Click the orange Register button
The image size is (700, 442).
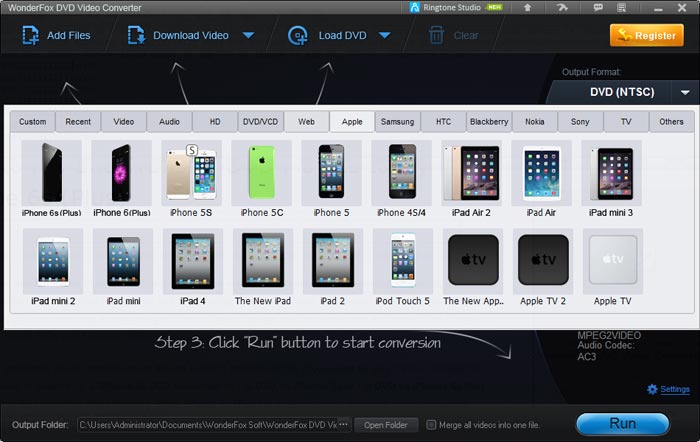click(646, 35)
